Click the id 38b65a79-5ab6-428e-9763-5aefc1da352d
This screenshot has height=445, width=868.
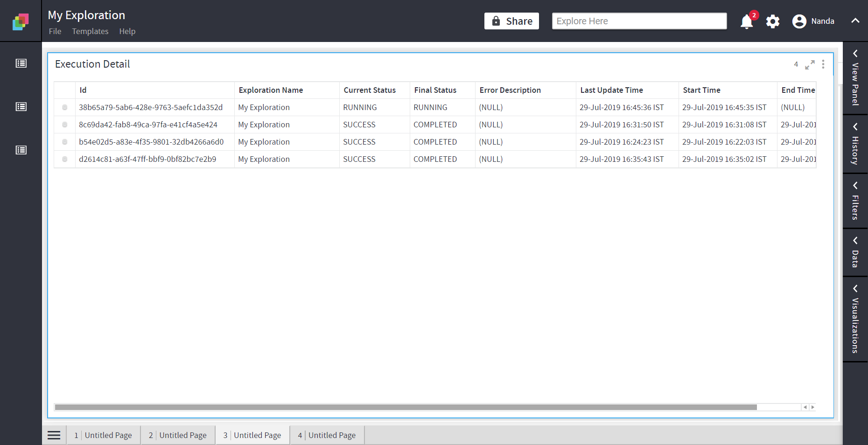tap(151, 107)
